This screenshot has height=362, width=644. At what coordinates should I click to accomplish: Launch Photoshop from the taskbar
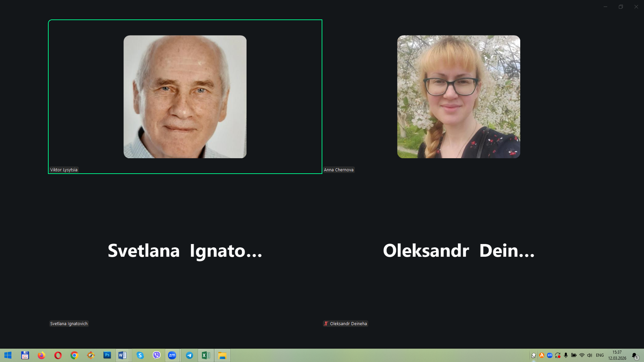tap(107, 355)
